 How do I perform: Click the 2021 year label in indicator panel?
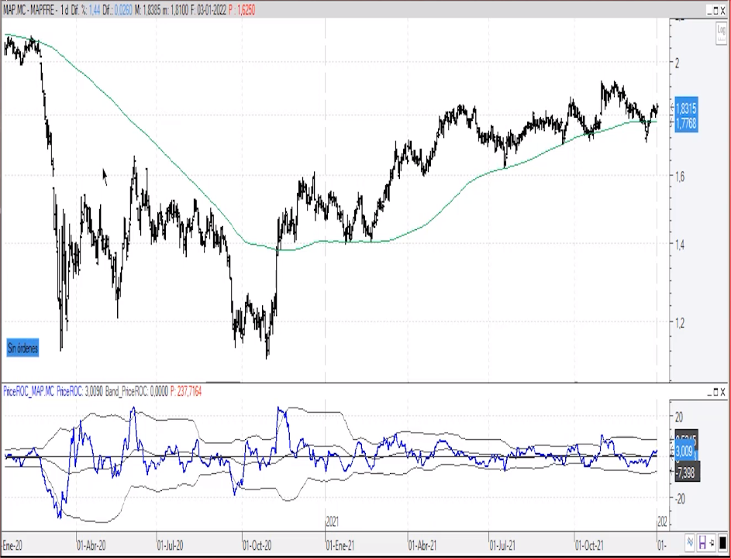pos(333,522)
